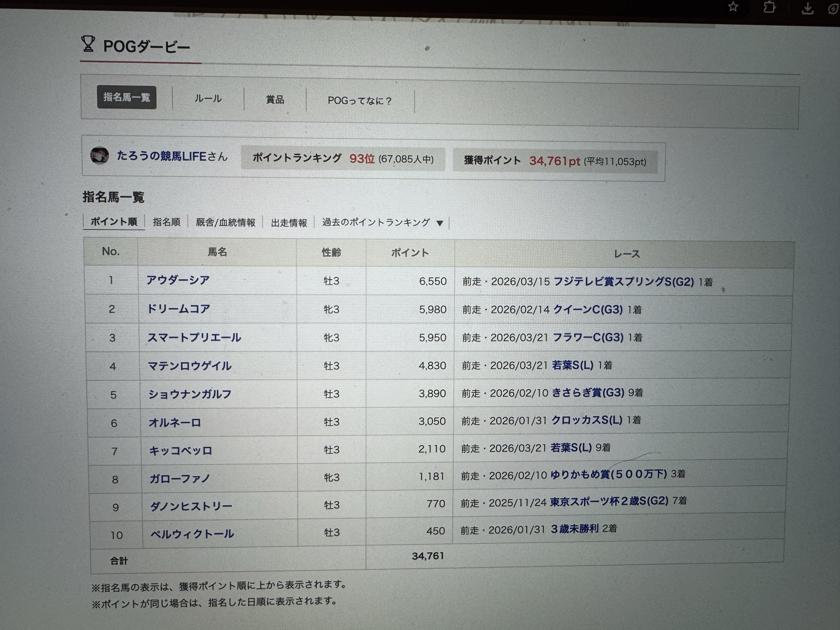Expand 過去のポイントランキング dropdown arrow
Viewport: 840px width, 630px height.
440,224
